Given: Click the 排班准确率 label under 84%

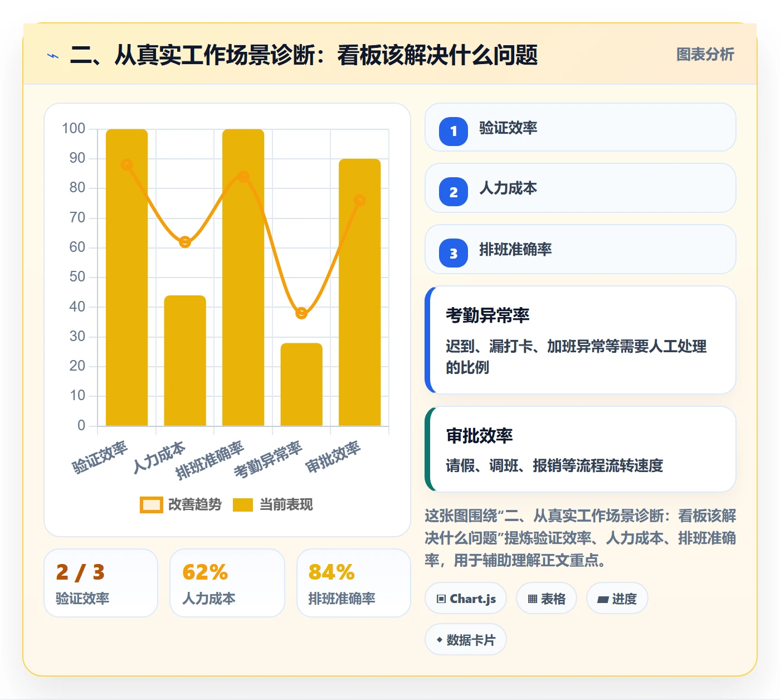Looking at the screenshot, I should pos(342,599).
